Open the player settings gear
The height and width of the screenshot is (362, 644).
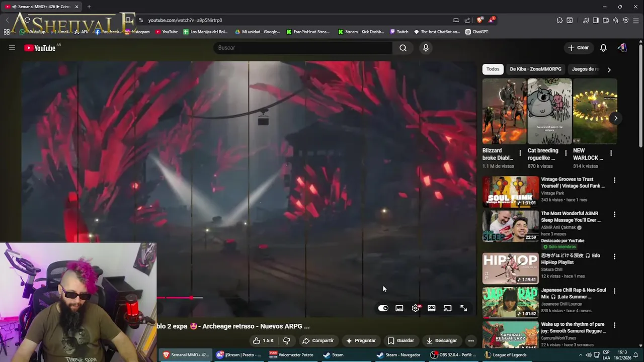[x=416, y=308]
